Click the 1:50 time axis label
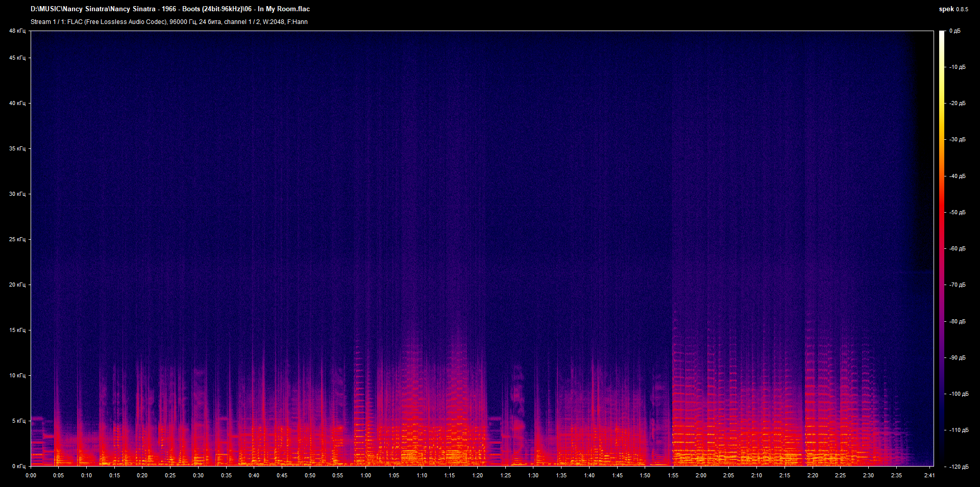This screenshot has height=487, width=980. (645, 475)
